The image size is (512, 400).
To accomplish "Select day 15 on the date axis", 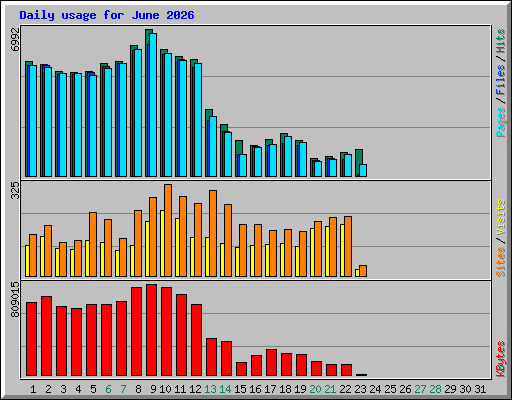I will coord(240,389).
